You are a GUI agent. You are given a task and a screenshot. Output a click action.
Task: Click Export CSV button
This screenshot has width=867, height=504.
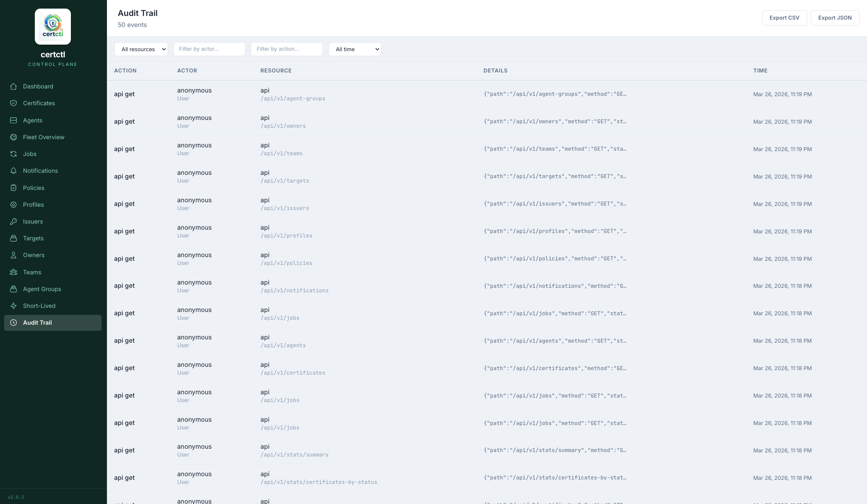(x=784, y=18)
